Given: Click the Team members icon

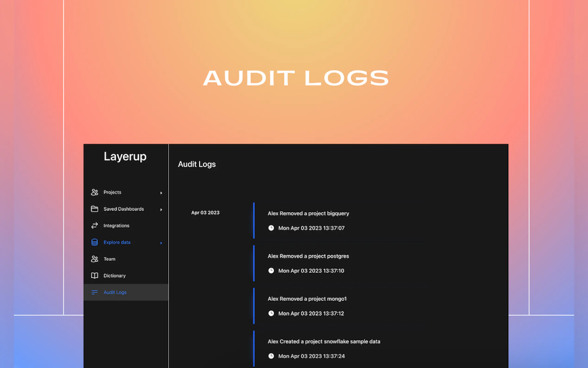Looking at the screenshot, I should 94,259.
